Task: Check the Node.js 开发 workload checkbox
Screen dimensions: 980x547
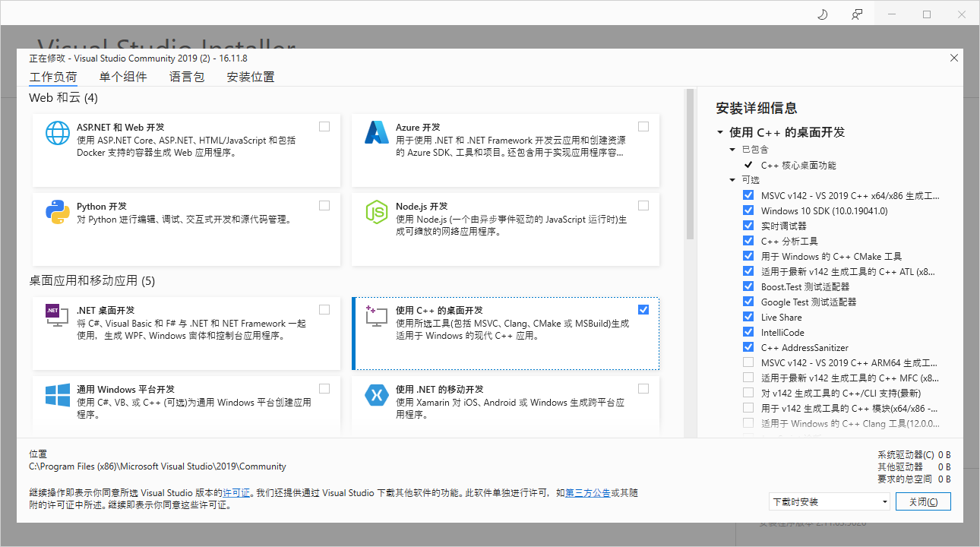Action: tap(643, 206)
